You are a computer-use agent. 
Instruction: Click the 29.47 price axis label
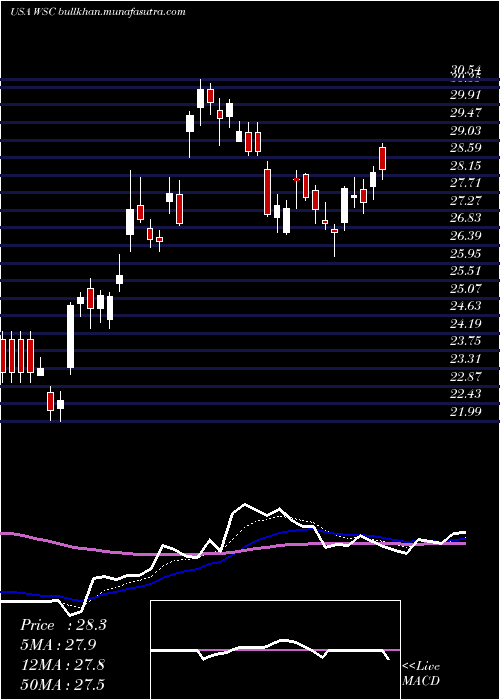coord(465,113)
